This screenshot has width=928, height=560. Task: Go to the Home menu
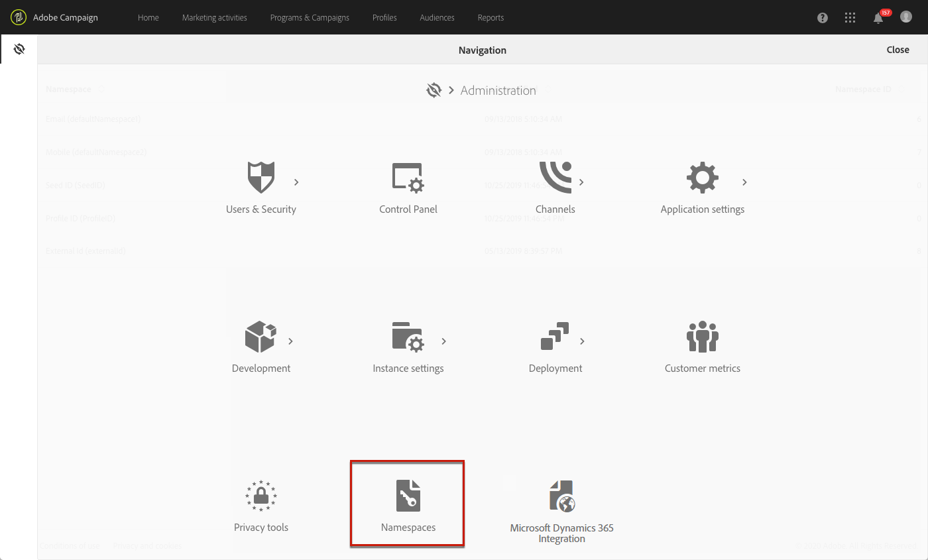(x=148, y=18)
